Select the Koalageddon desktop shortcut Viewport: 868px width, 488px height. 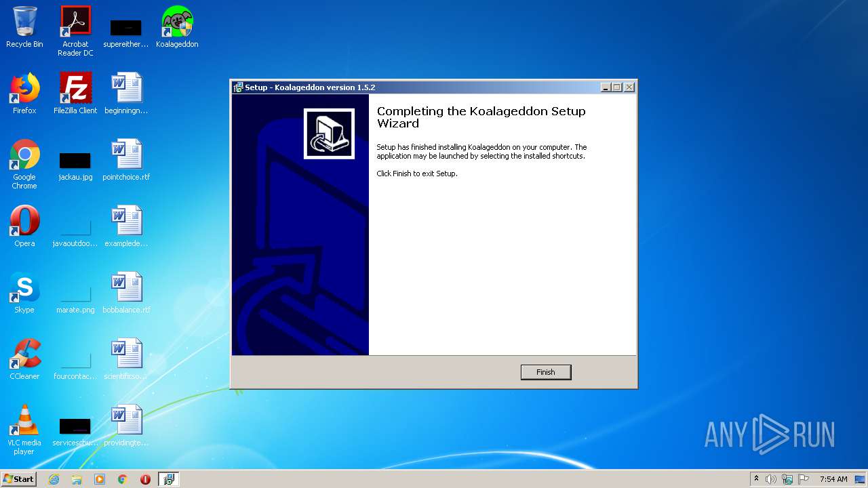pos(177,27)
